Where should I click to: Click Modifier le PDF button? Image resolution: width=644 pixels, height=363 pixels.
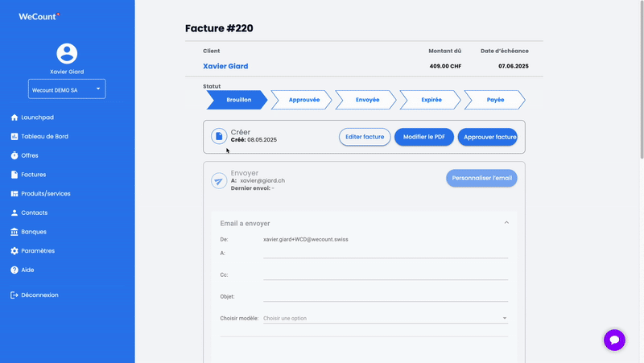(424, 137)
